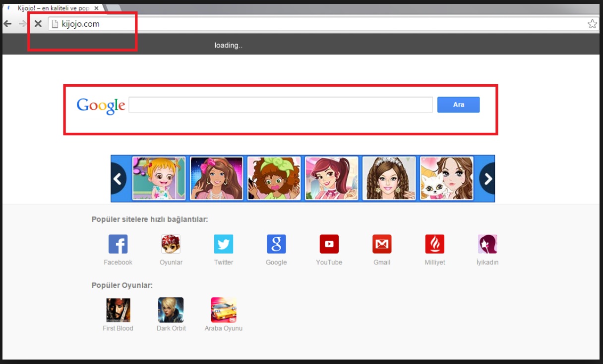Show next games with right carousel arrow
The height and width of the screenshot is (364, 603).
(x=488, y=178)
